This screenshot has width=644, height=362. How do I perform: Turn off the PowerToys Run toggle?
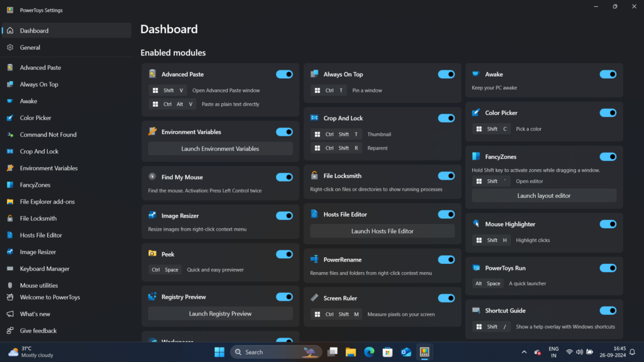pyautogui.click(x=608, y=268)
